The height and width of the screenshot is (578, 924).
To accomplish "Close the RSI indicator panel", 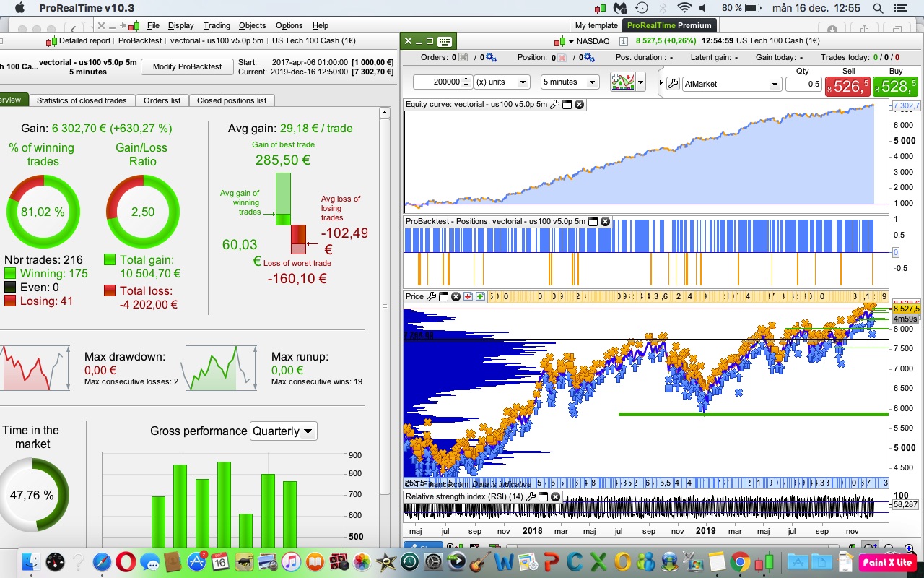I will tap(555, 497).
